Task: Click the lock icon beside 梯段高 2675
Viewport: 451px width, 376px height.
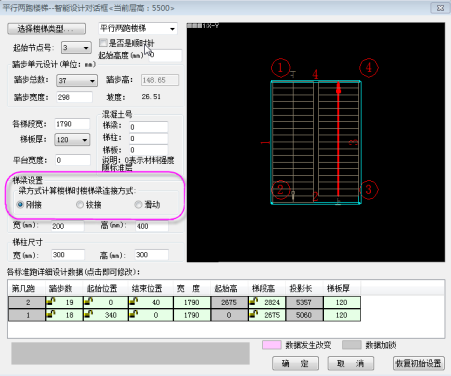Action: [x=254, y=314]
